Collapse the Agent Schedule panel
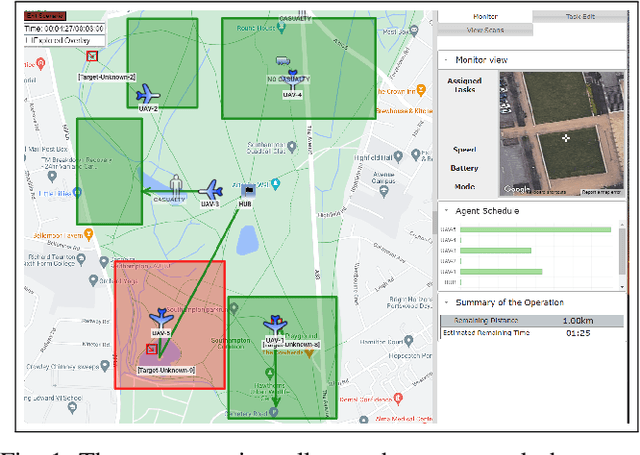Viewport: 640px width, 455px height. (x=446, y=210)
